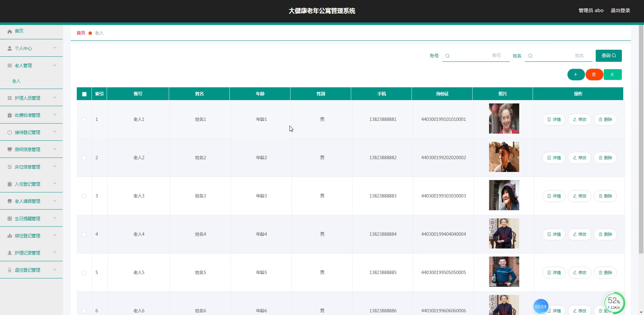644x315 pixels.
Task: Check the checkbox for row 老人1
Action: [84, 120]
